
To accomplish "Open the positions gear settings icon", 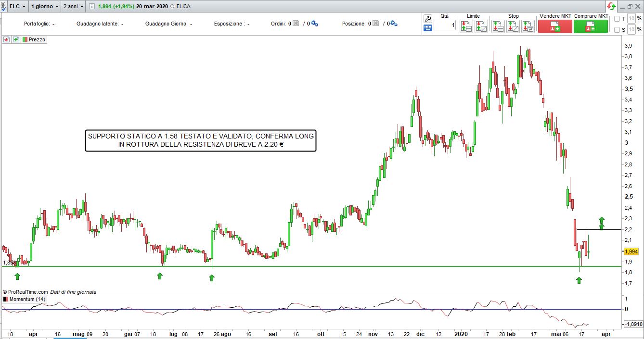I will pyautogui.click(x=394, y=24).
